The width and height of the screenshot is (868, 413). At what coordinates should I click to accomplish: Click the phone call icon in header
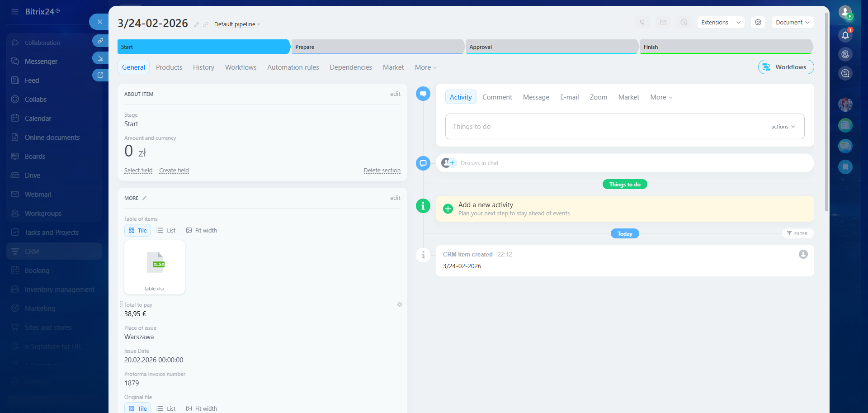coord(642,22)
